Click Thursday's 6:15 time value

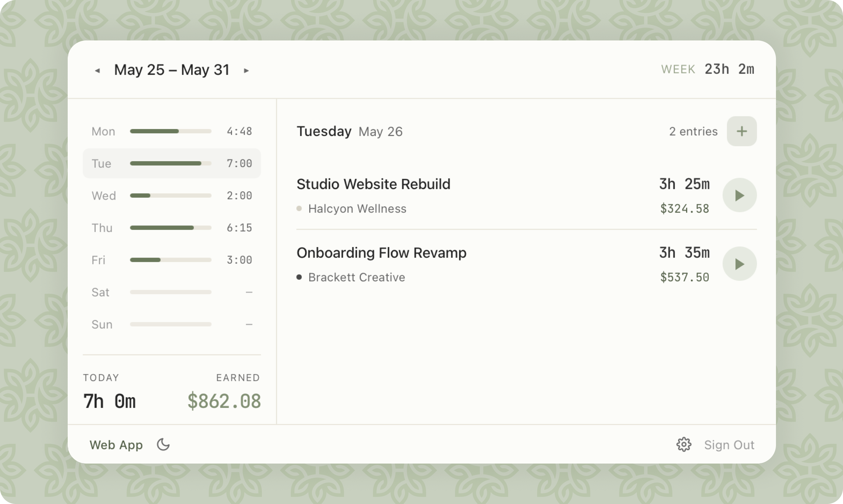tap(239, 228)
